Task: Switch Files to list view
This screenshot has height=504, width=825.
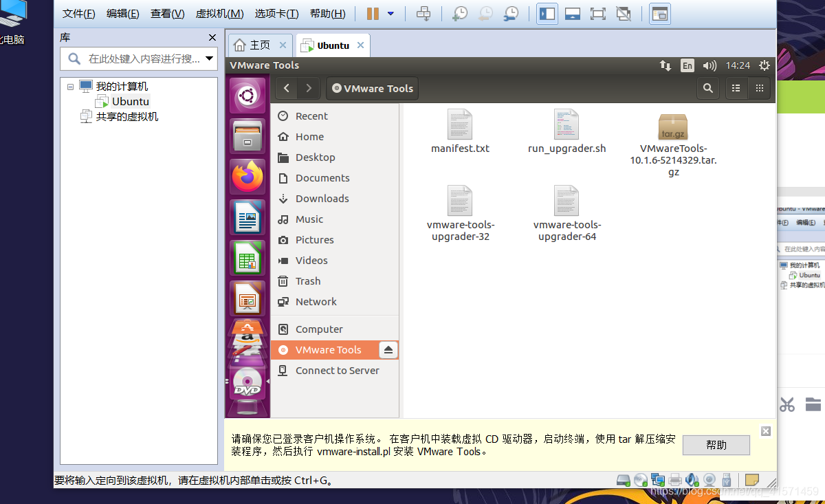Action: (736, 88)
